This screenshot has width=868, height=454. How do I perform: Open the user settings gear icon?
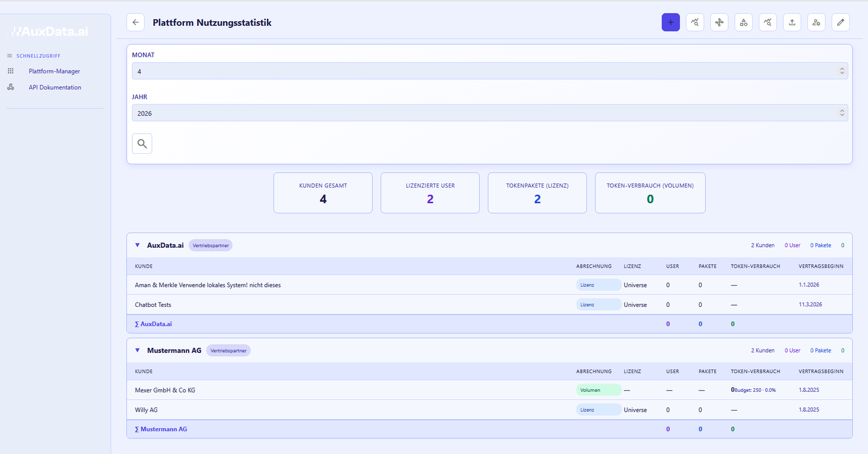(x=816, y=22)
